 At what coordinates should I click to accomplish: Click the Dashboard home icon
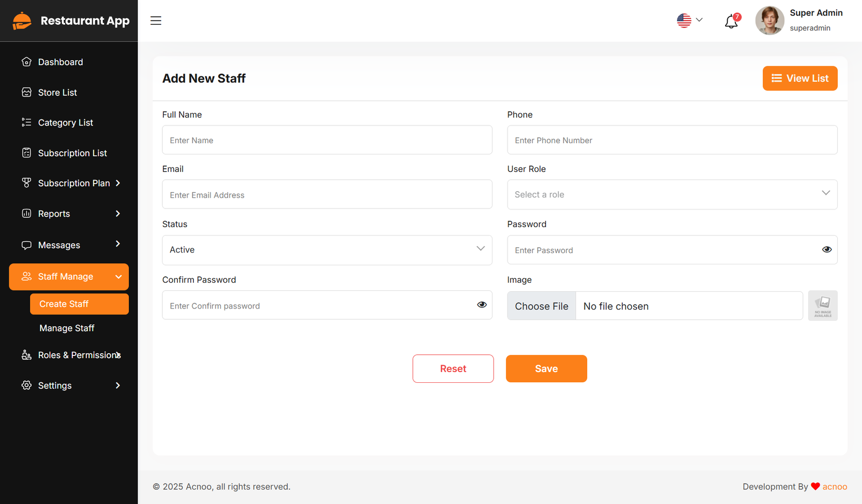[26, 62]
